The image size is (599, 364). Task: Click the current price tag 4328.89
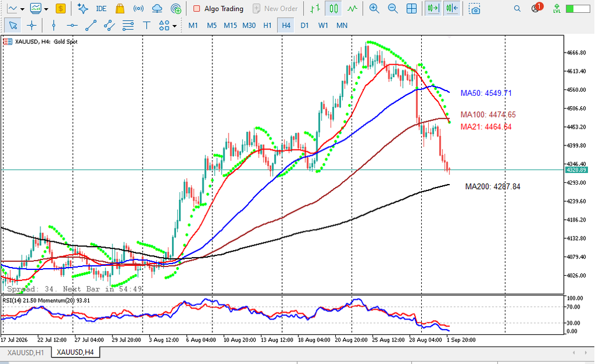[577, 170]
